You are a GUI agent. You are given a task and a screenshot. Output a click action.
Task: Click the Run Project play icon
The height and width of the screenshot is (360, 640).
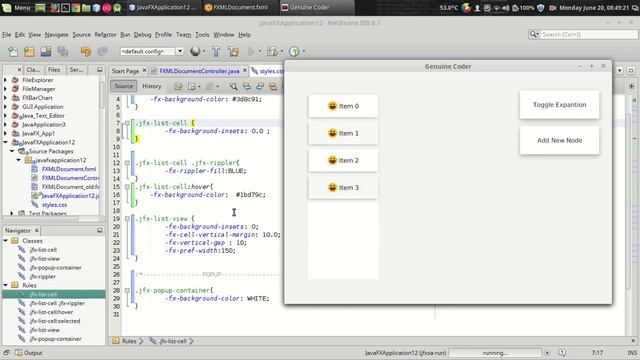(251, 51)
